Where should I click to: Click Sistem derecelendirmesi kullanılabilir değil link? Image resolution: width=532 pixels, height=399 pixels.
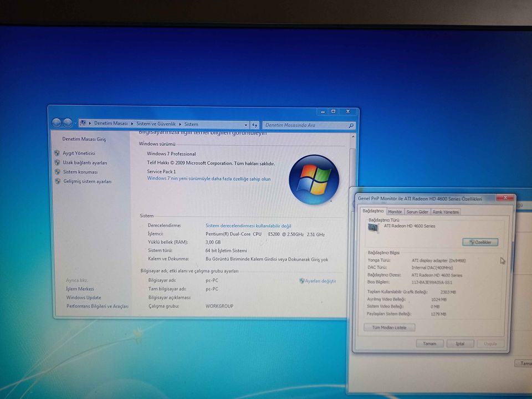click(x=248, y=226)
